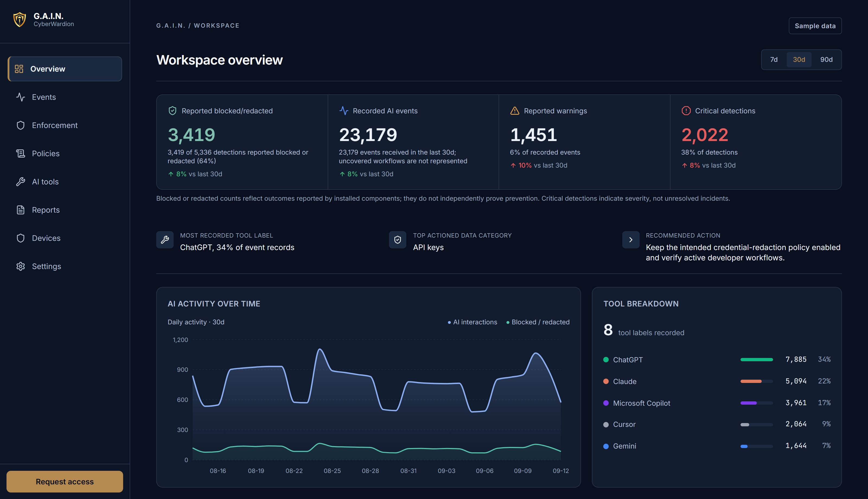Click the shield icon for Top Actioned Data Category
Image resolution: width=868 pixels, height=499 pixels.
(x=397, y=239)
